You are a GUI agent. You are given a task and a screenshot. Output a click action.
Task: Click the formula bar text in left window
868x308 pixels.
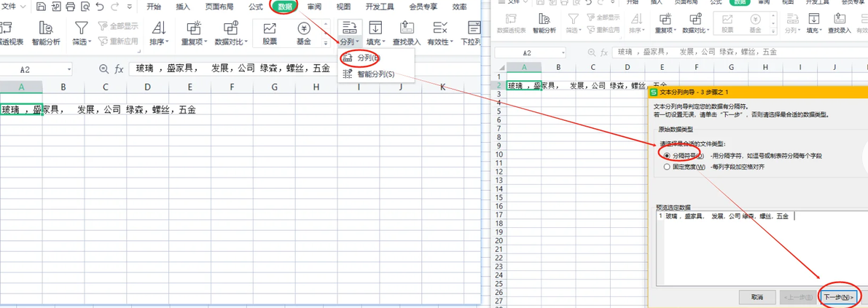click(233, 69)
